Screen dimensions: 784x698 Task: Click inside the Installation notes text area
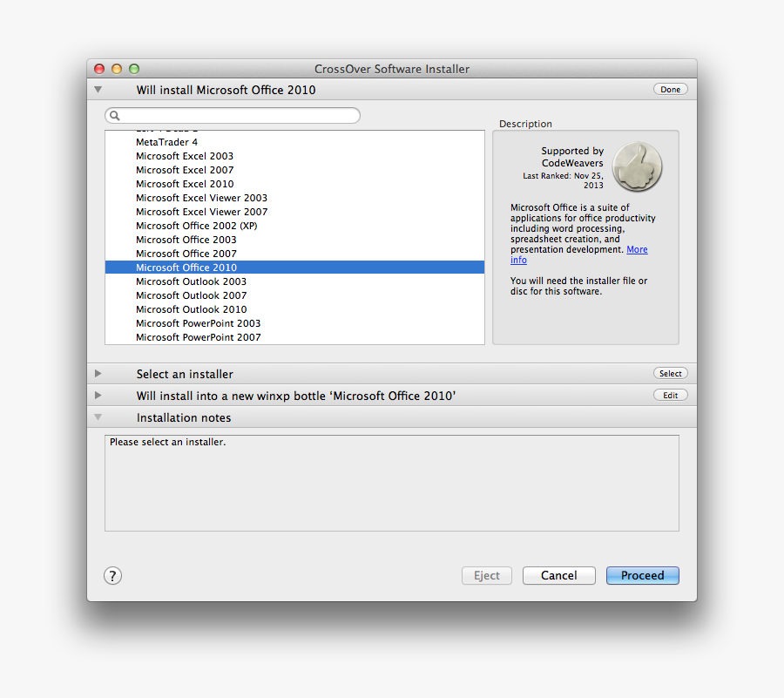coord(392,483)
